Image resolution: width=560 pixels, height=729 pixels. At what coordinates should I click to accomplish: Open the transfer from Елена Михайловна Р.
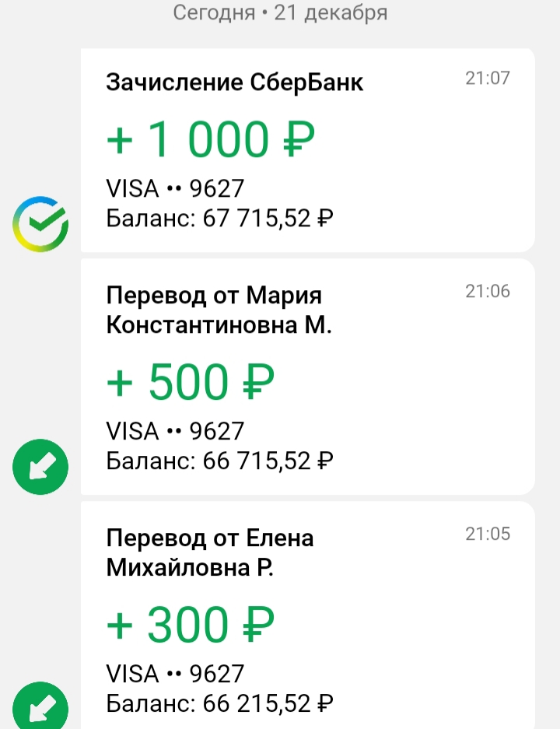(x=308, y=615)
